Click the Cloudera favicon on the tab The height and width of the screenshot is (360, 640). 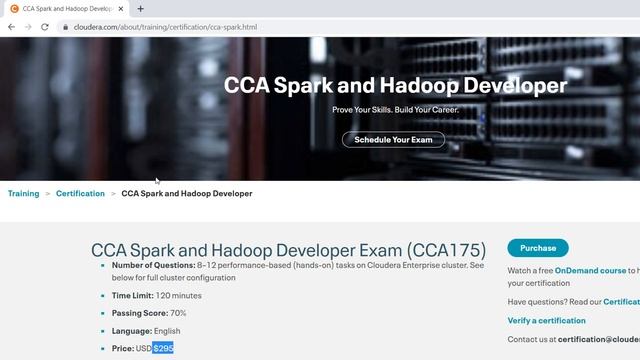tap(14, 9)
